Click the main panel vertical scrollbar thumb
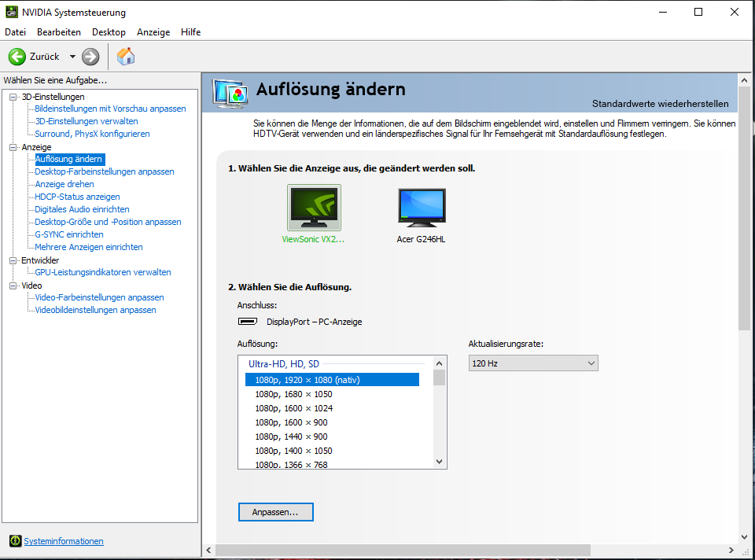The image size is (755, 560). pos(745,208)
